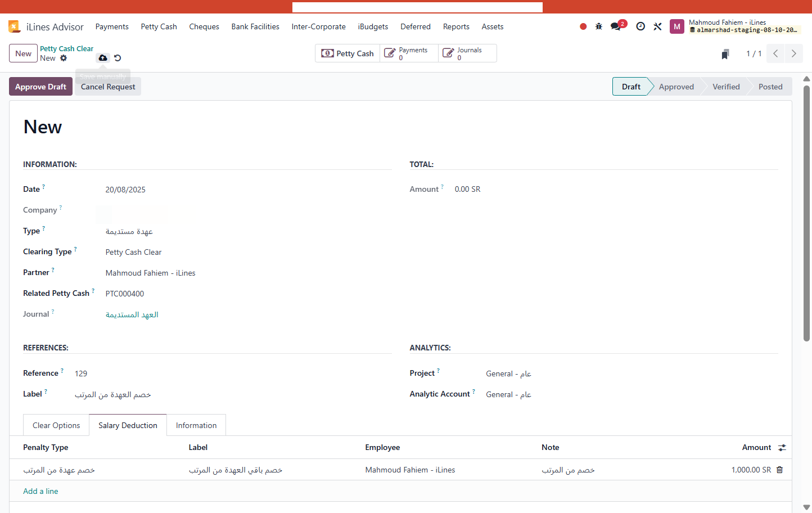The width and height of the screenshot is (812, 513).
Task: Open the activities clock icon
Action: pos(640,26)
